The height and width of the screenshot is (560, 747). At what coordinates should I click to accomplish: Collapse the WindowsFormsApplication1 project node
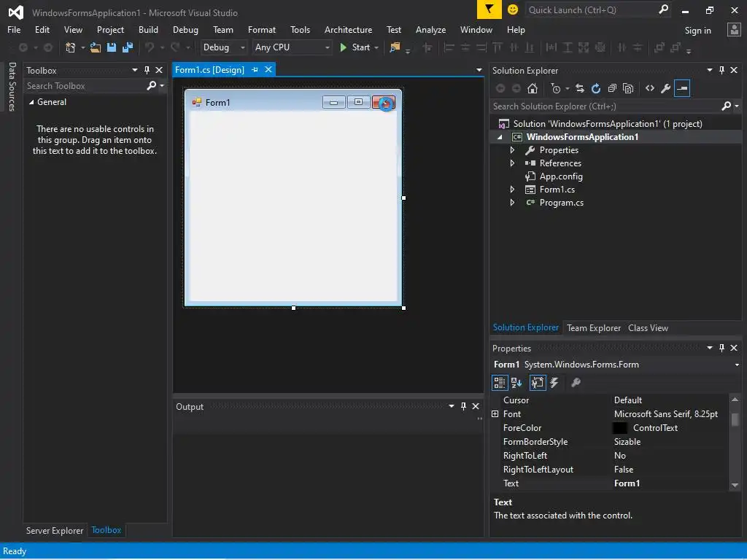(x=500, y=137)
